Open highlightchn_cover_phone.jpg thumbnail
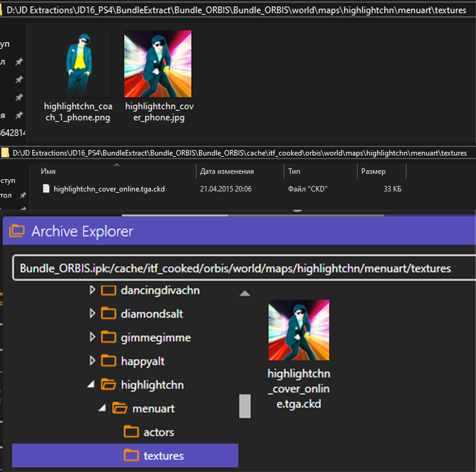 (158, 63)
